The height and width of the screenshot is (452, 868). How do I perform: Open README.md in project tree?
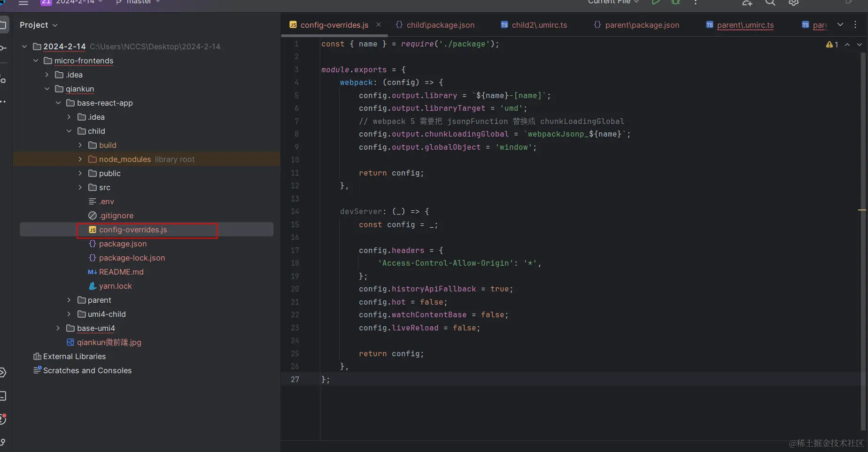121,272
